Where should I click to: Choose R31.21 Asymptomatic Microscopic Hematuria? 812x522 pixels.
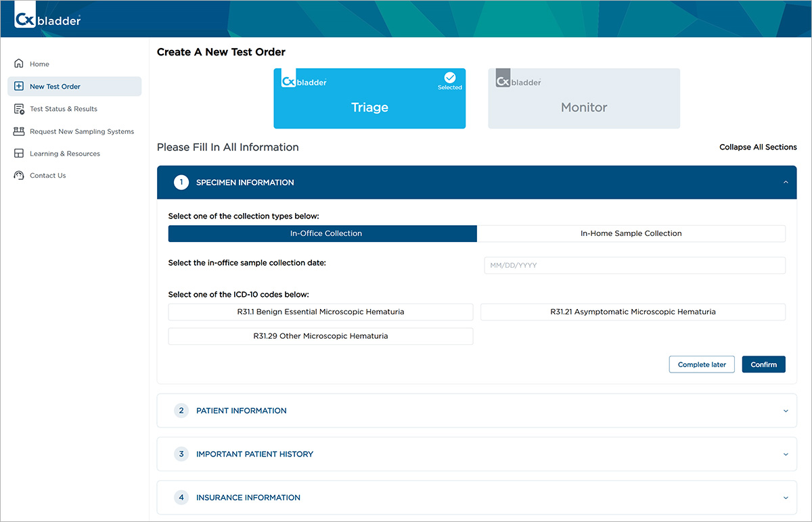pyautogui.click(x=633, y=312)
